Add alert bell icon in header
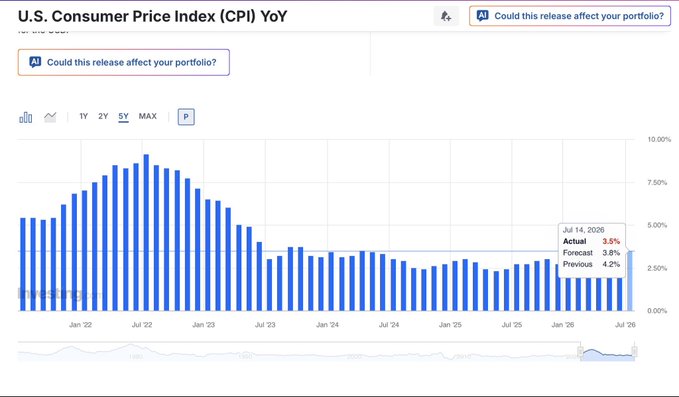 click(x=446, y=16)
